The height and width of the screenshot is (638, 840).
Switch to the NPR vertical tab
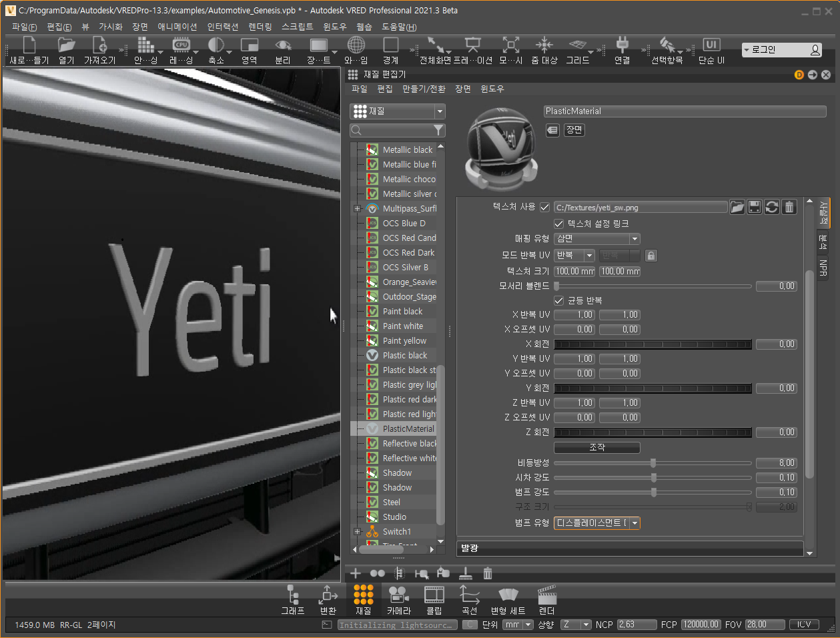tap(823, 268)
